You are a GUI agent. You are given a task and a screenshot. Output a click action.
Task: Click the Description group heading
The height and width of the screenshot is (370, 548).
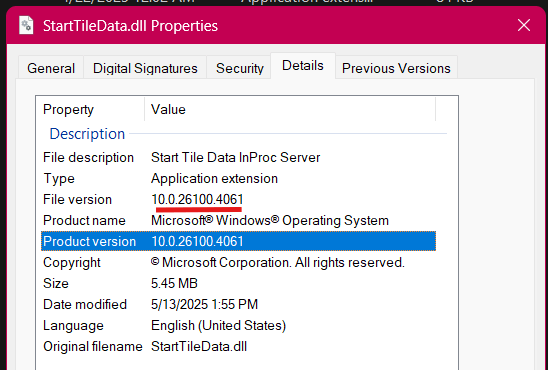point(87,134)
